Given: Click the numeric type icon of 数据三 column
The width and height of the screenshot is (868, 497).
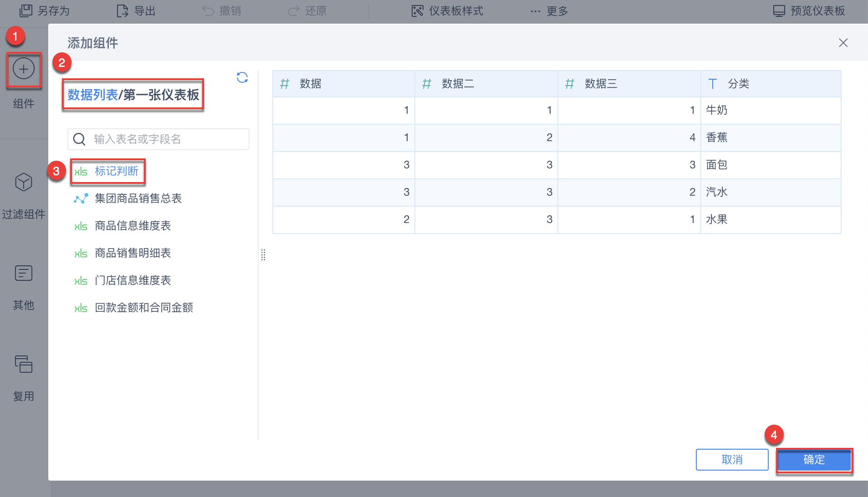Looking at the screenshot, I should (x=570, y=84).
